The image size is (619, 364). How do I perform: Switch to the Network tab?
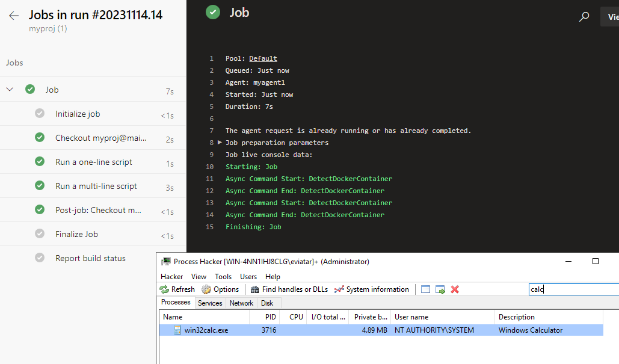tap(241, 303)
